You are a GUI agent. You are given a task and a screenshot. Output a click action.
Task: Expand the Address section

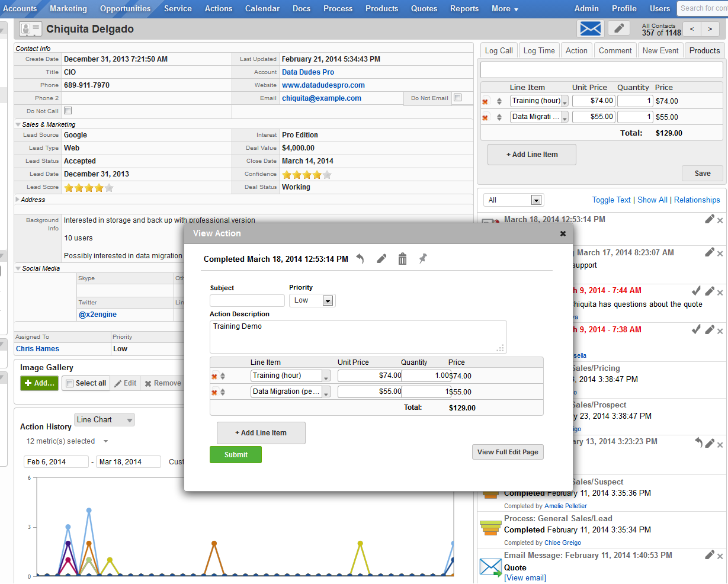pos(18,200)
